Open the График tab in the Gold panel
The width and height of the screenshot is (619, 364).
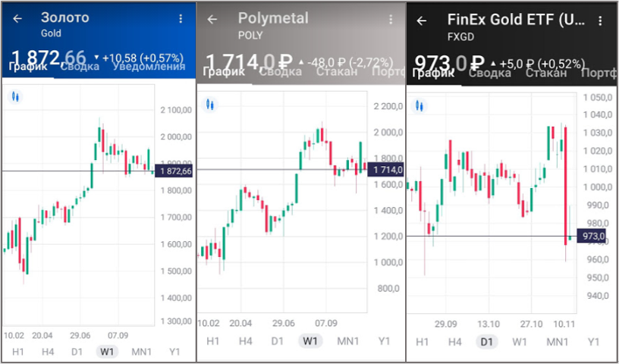click(x=28, y=66)
